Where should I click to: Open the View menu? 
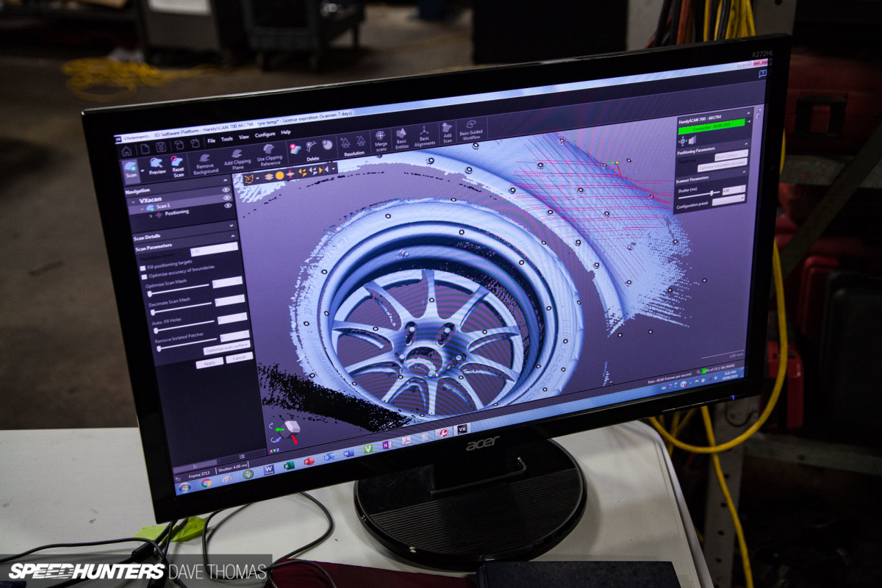click(x=244, y=137)
